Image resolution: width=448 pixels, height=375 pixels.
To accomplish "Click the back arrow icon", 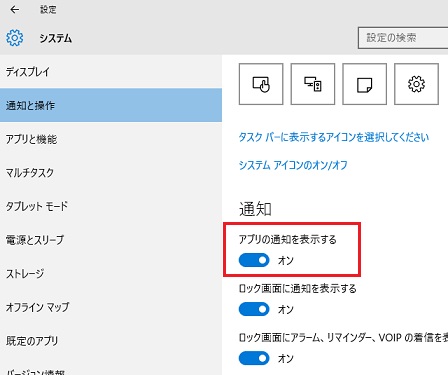I will click(x=14, y=10).
